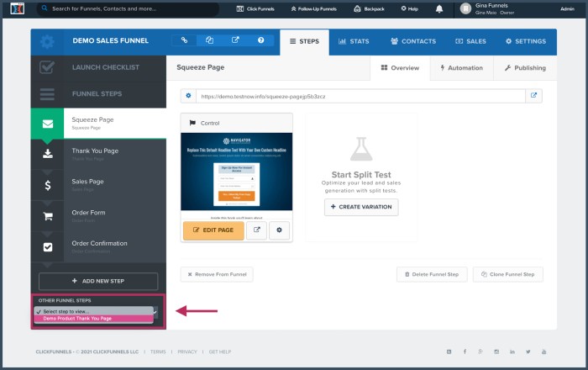Click the Launch Checklist checkmark icon
The image size is (588, 370).
tap(47, 67)
